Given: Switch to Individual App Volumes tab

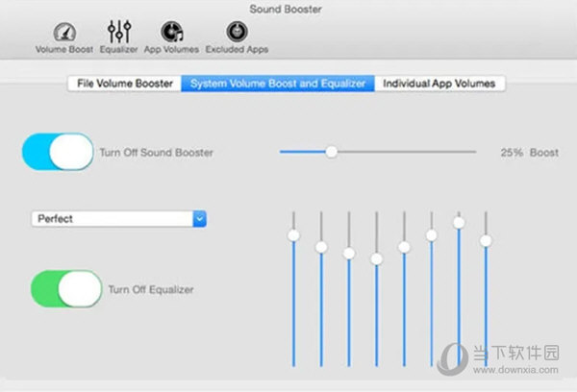Looking at the screenshot, I should [x=439, y=84].
